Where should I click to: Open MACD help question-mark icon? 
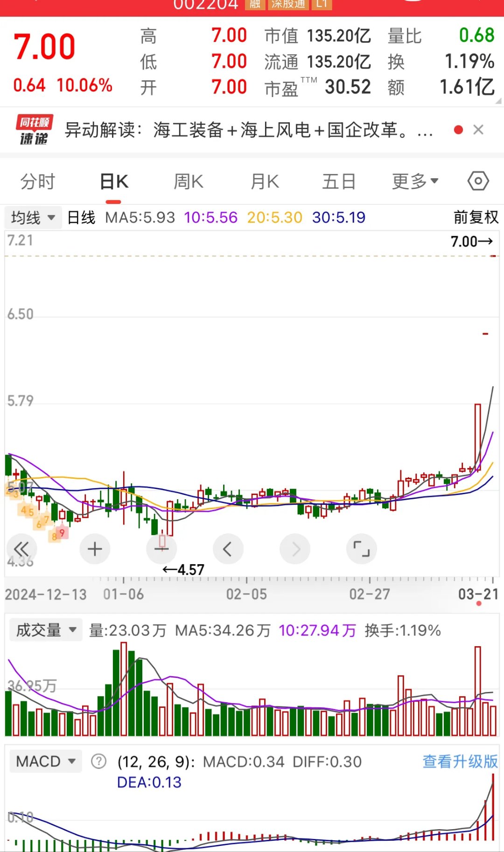[98, 761]
